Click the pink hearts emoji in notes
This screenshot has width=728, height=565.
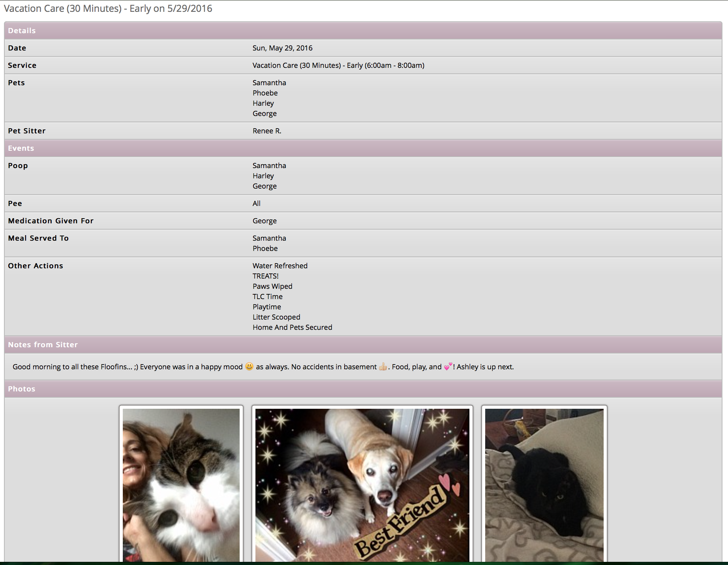[x=448, y=367]
